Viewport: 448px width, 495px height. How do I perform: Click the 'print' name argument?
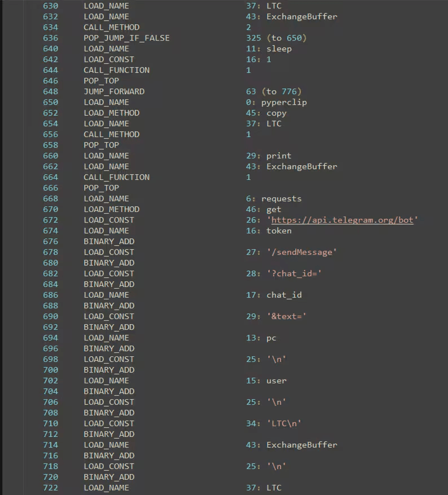[279, 156]
